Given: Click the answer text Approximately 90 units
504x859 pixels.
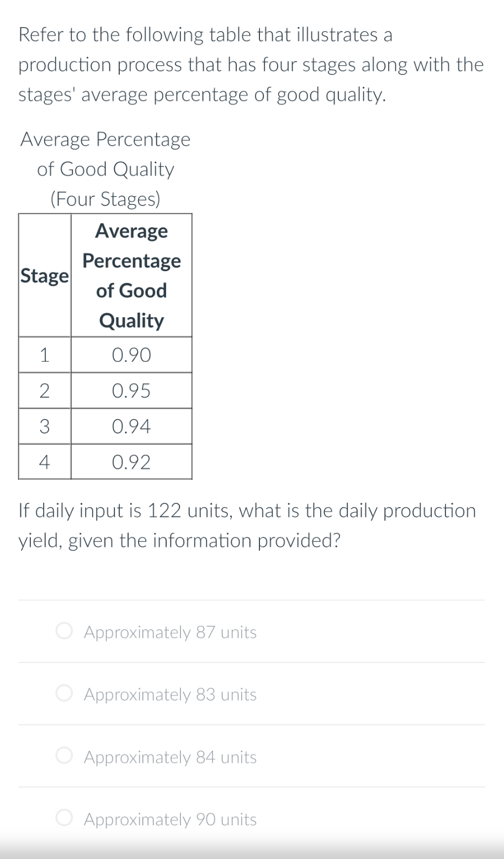Looking at the screenshot, I should point(169,819).
